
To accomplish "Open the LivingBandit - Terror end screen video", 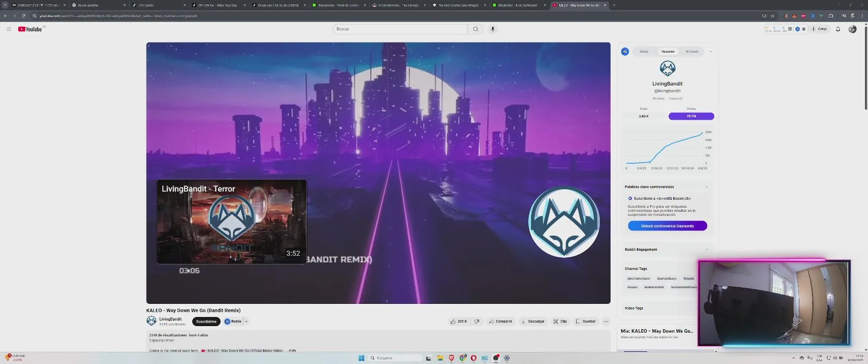I will point(232,221).
